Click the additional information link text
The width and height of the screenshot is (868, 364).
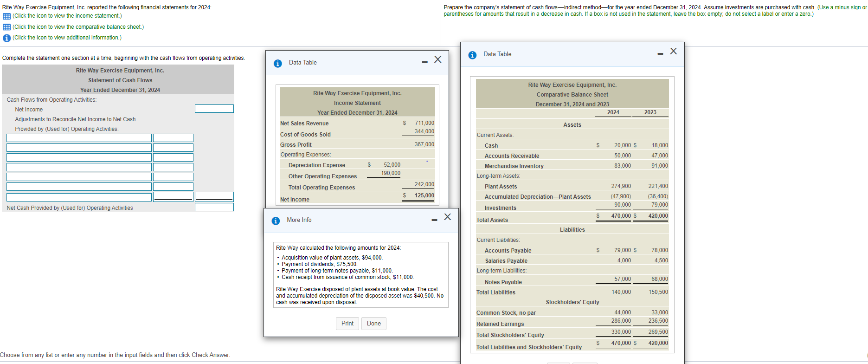click(67, 38)
